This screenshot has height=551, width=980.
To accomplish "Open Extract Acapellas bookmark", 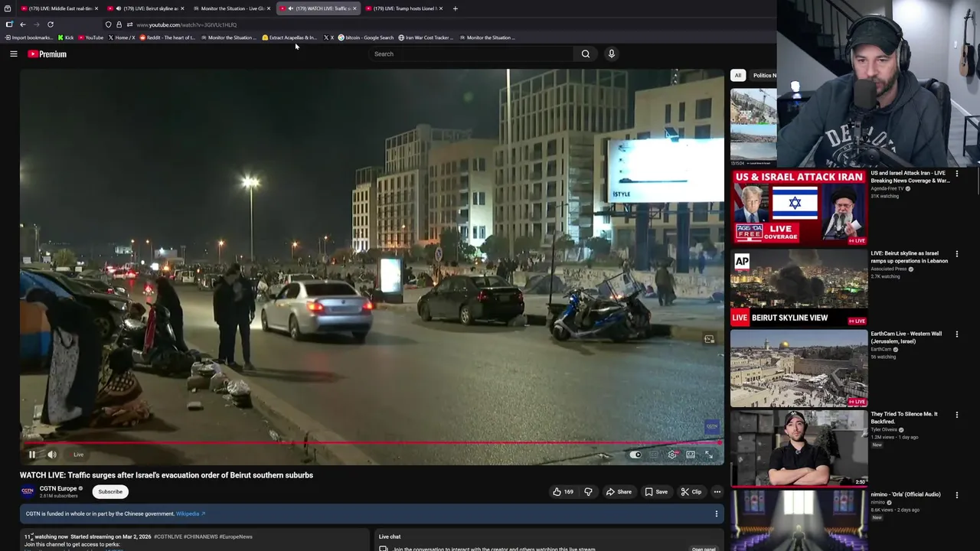I will 289,37.
